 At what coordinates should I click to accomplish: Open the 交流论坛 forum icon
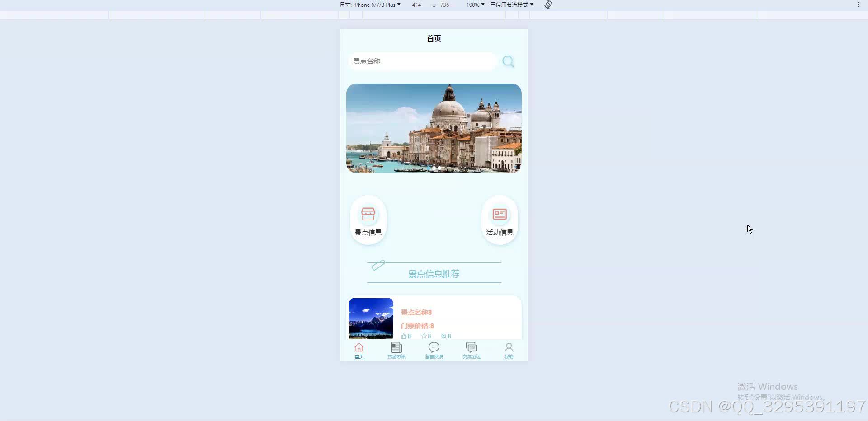click(x=471, y=347)
